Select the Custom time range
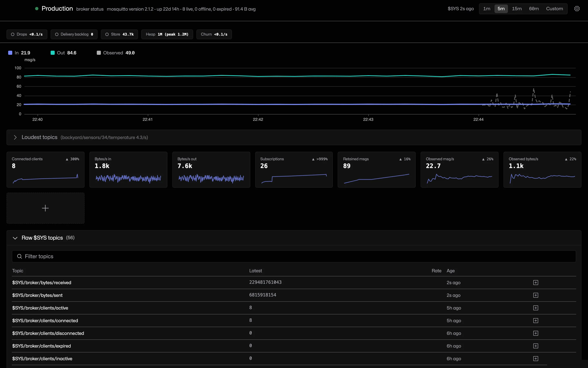The height and width of the screenshot is (368, 588). (555, 9)
